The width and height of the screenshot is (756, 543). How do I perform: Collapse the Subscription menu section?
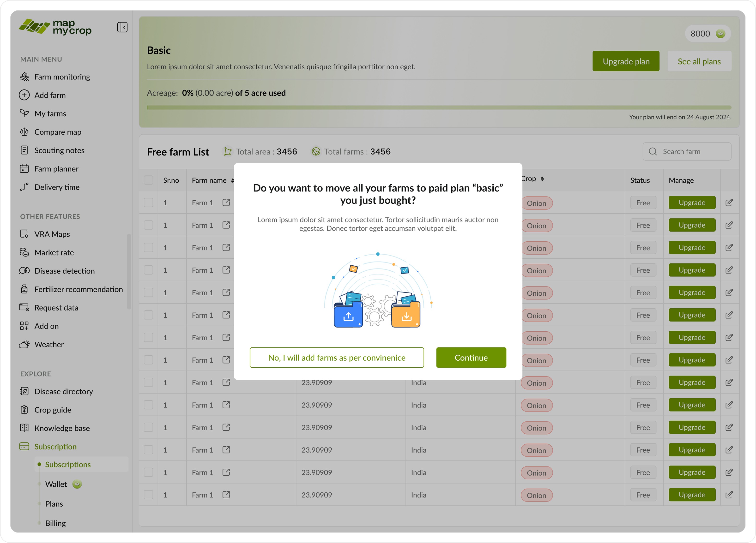pyautogui.click(x=55, y=447)
